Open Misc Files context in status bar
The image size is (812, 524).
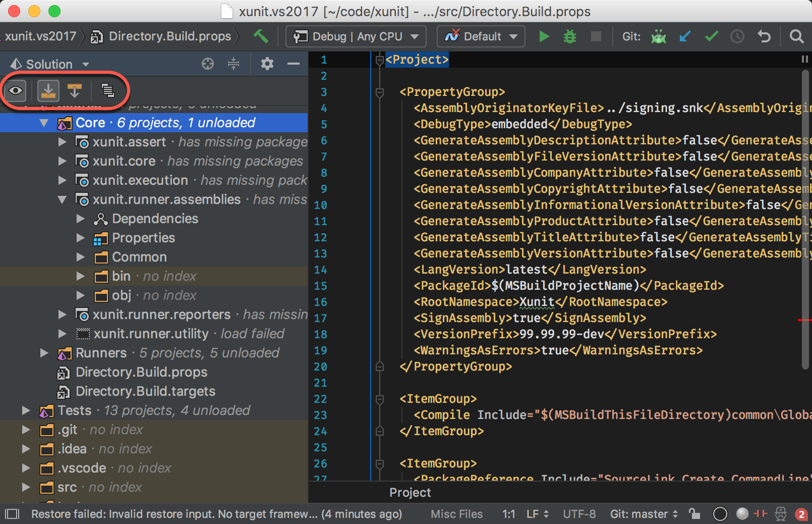point(456,514)
